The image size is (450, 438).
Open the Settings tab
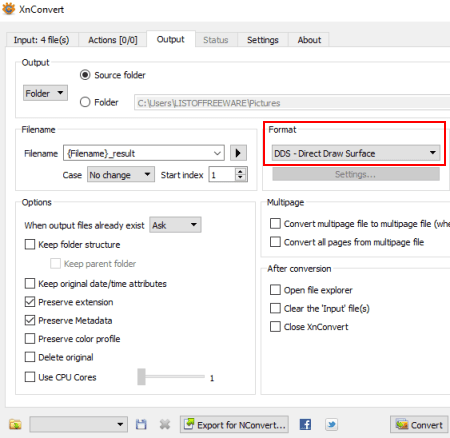tap(263, 40)
